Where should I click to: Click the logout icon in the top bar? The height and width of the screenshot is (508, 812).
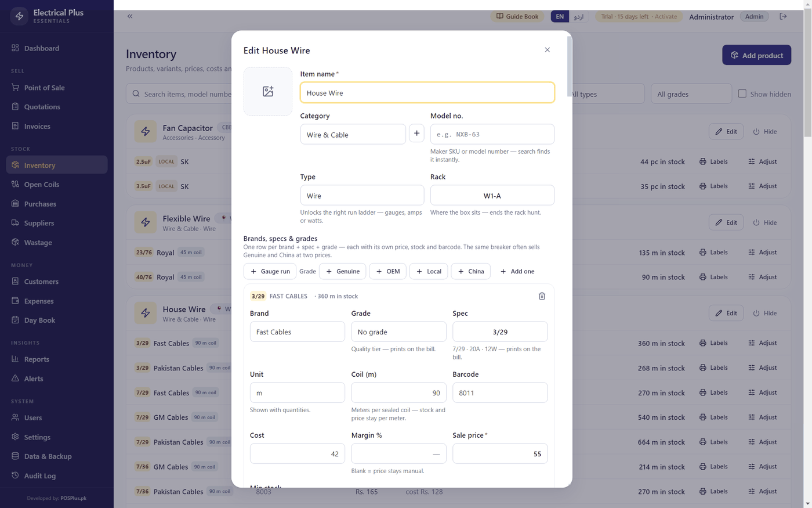pyautogui.click(x=783, y=16)
